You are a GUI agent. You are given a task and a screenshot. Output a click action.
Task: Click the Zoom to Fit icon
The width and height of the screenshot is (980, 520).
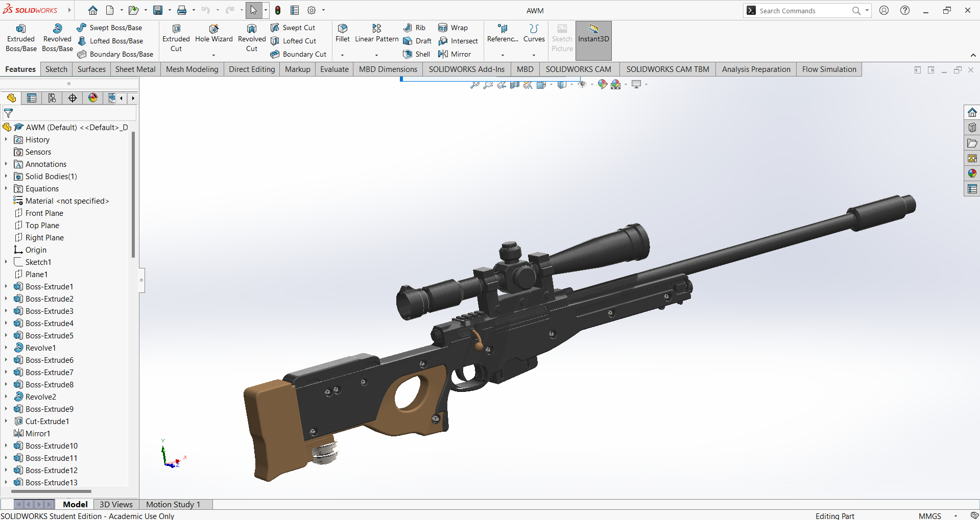pos(474,85)
